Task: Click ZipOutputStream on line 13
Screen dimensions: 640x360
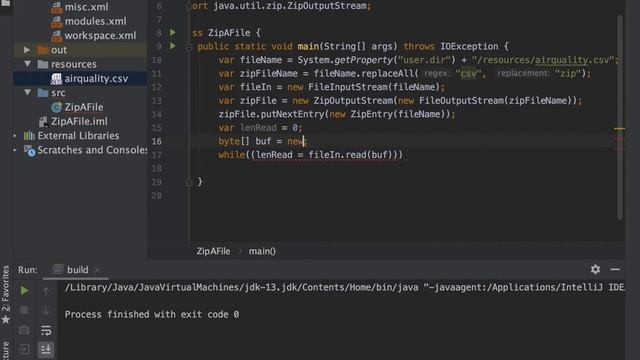Action: pos(353,100)
